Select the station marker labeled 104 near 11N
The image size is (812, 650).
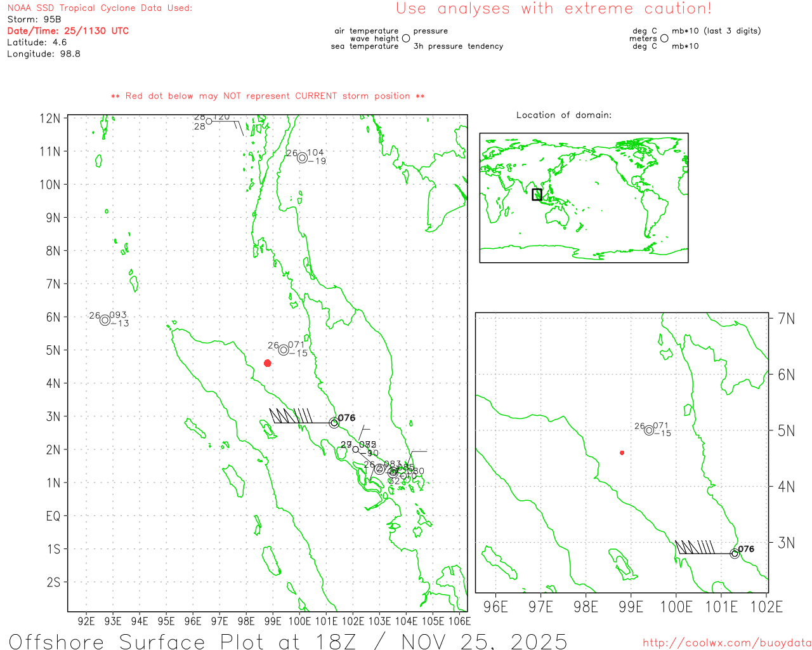(303, 158)
